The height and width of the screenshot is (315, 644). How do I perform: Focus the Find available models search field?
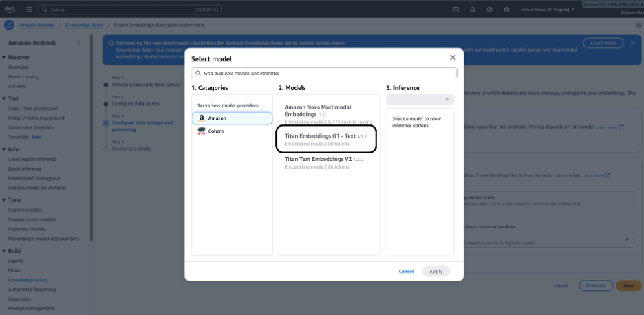click(324, 73)
